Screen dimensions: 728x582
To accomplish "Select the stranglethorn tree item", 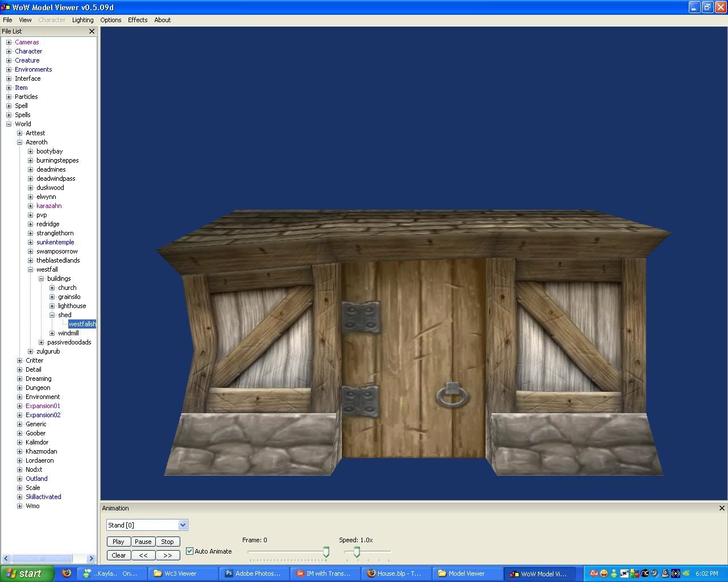I will pos(55,233).
